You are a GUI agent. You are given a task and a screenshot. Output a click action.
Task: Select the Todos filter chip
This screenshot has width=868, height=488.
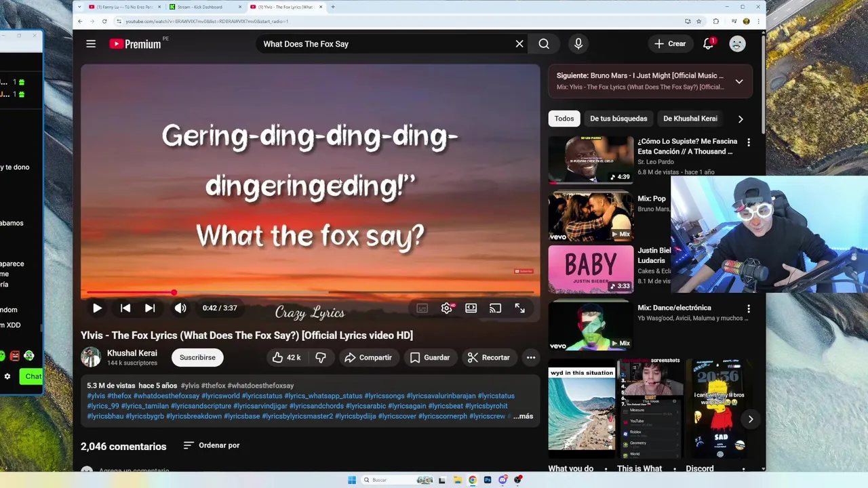(564, 119)
